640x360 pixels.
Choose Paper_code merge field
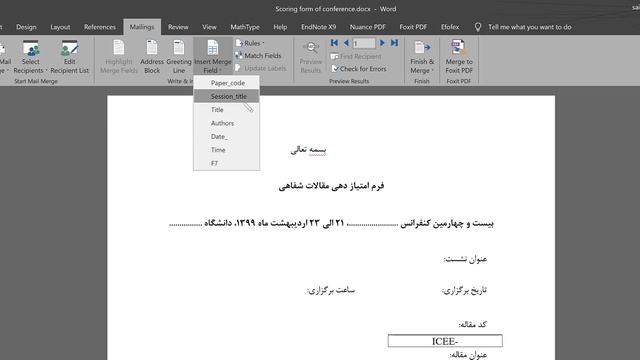227,83
